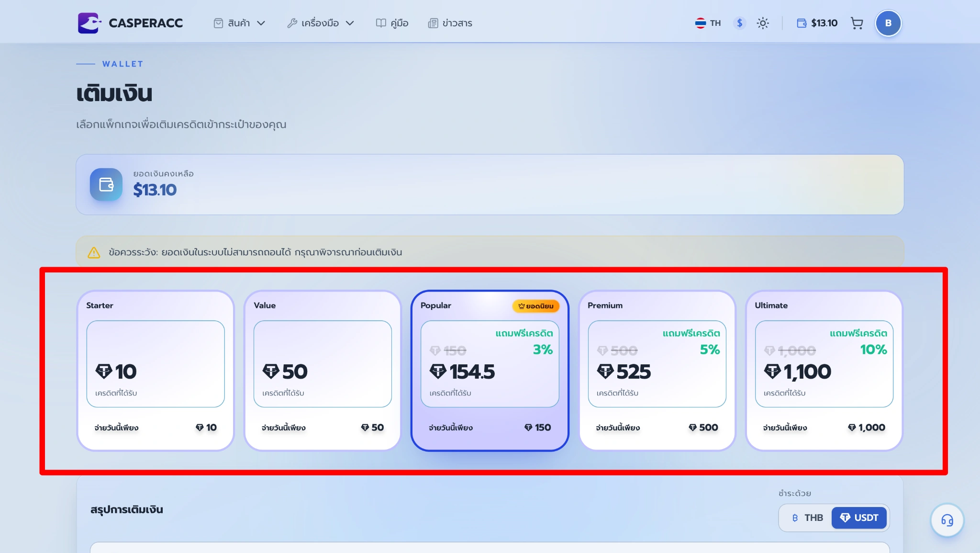The image size is (980, 553).
Task: Open the support headset chat button
Action: pyautogui.click(x=947, y=520)
